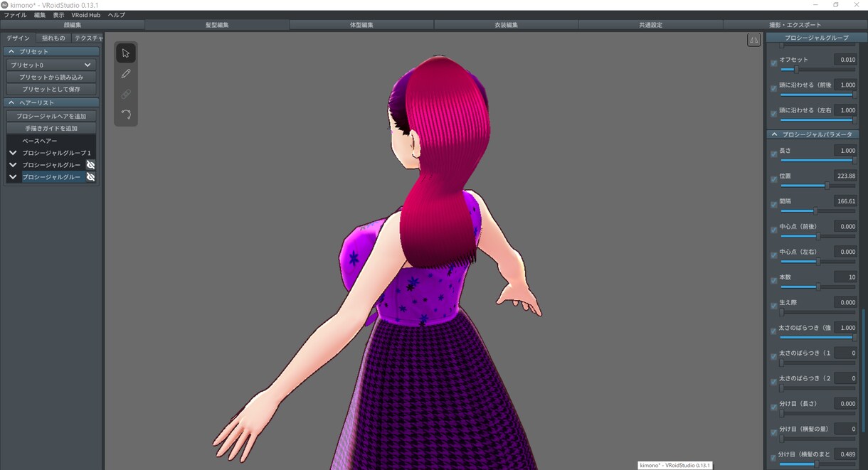Screen dimensions: 868x470
Task: Click the VRoid Studio app icon in title bar
Action: point(5,5)
